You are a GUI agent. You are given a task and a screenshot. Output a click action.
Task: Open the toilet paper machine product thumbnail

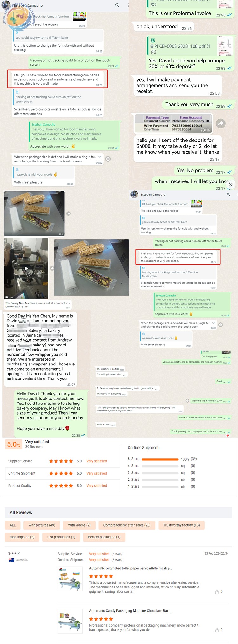point(70,579)
